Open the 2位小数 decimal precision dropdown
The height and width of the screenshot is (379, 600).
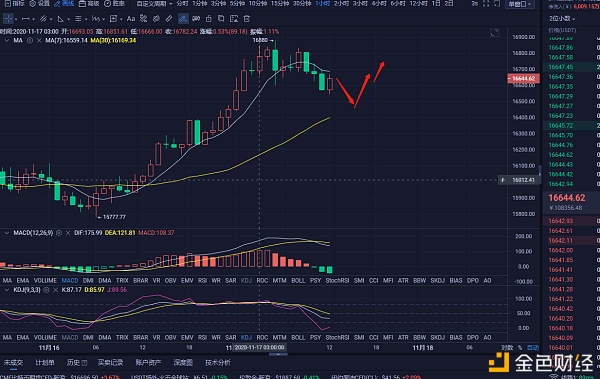(x=562, y=18)
